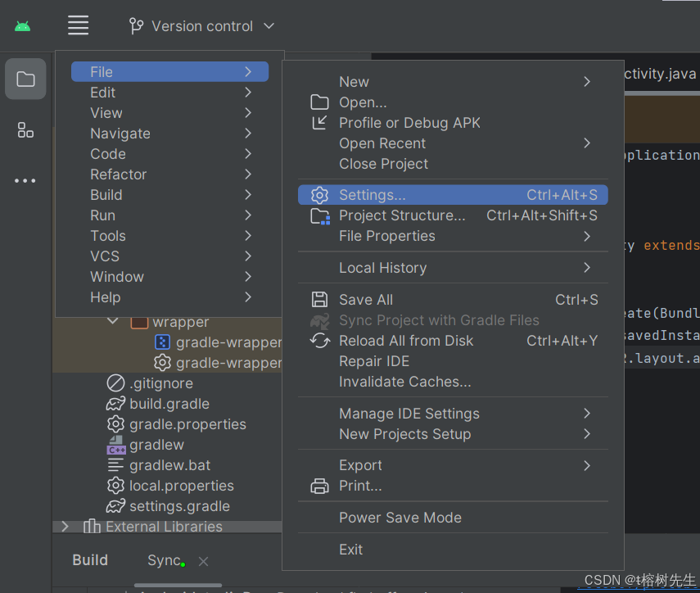This screenshot has height=593, width=700.
Task: Choose Exit from File menu
Action: 453,550
